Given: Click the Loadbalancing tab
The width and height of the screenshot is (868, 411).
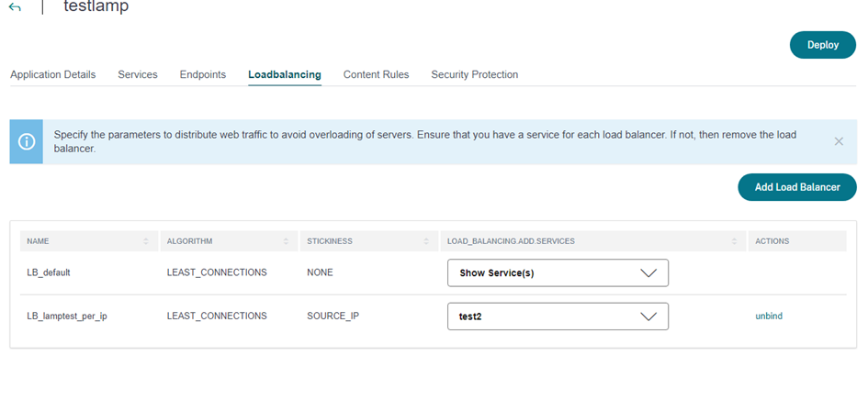Looking at the screenshot, I should (x=285, y=74).
